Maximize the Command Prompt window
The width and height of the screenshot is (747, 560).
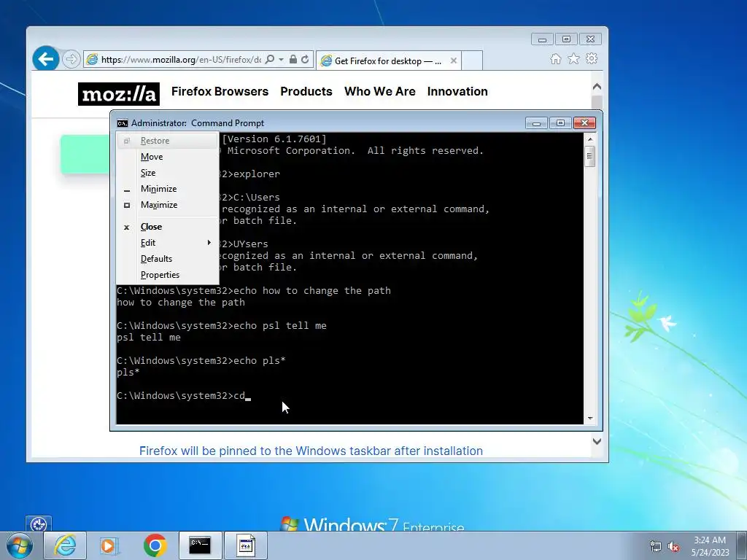560,123
